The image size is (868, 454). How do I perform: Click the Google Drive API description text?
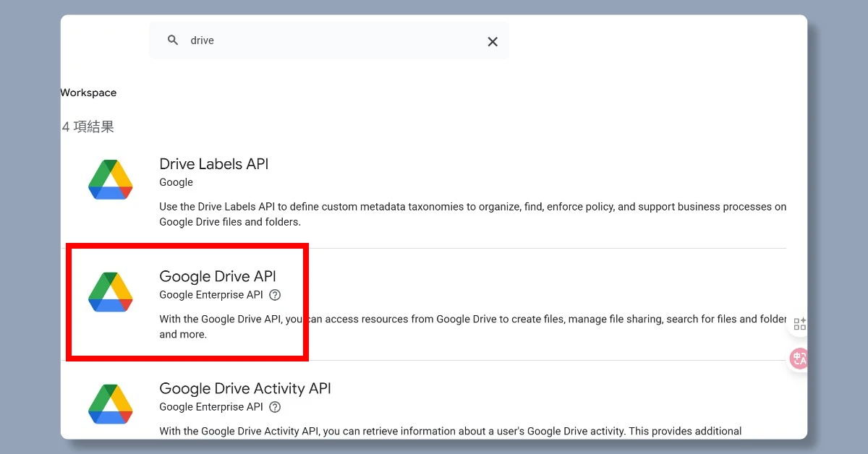(473, 327)
